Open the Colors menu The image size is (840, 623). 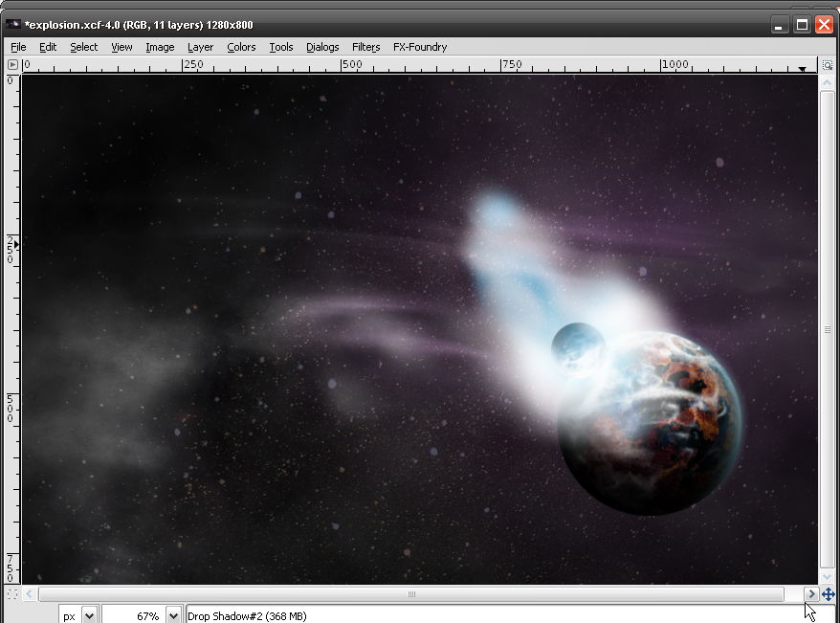coord(241,47)
